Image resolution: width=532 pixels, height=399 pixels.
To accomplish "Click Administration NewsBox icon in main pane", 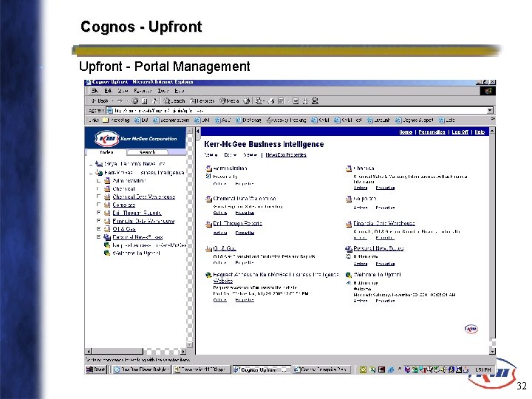I will [x=208, y=168].
